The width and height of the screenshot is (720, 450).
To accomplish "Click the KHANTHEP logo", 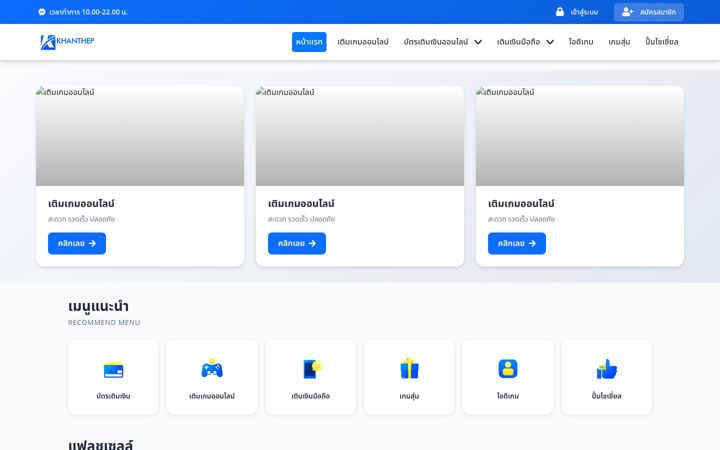I will tap(67, 42).
